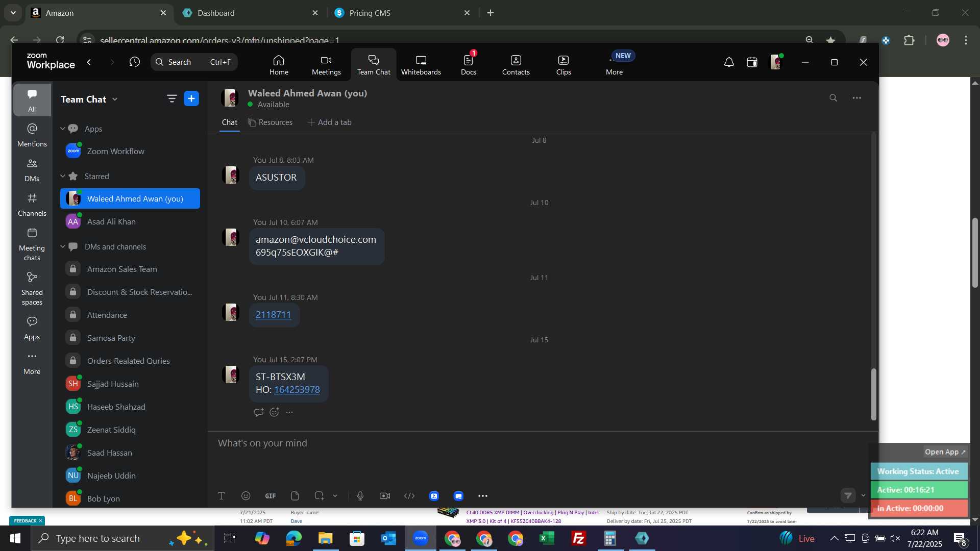Record a video message
This screenshot has height=551, width=980.
[385, 496]
